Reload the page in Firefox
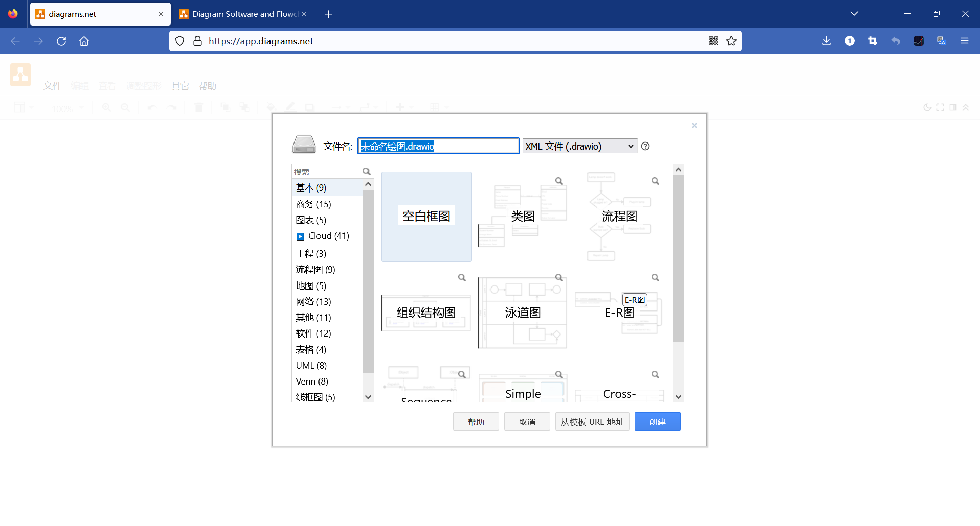Viewport: 980px width, 526px height. pos(61,41)
